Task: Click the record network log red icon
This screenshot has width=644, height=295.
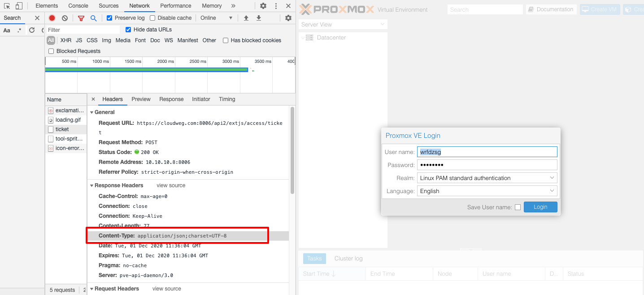Action: pos(52,18)
